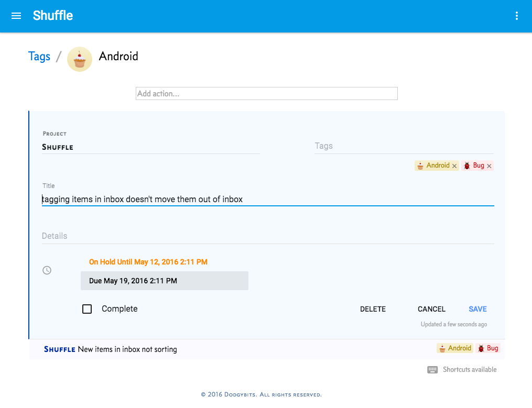Click the Complete label text
532x408 pixels.
point(120,309)
